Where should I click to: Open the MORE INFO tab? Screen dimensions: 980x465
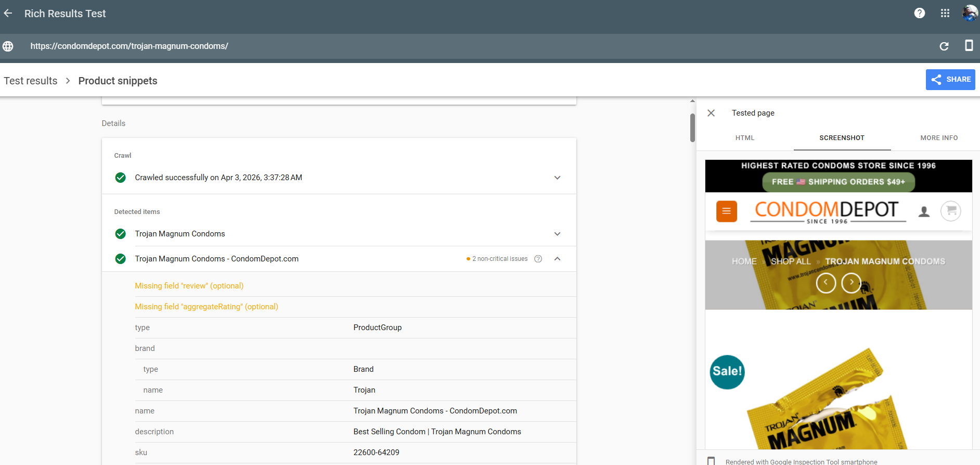939,138
